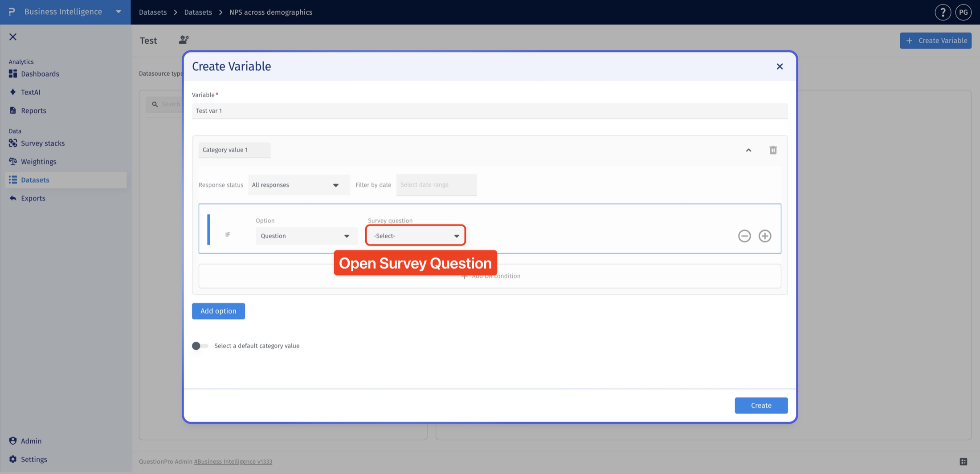Open the Business Intelligence v1333 link
This screenshot has height=474, width=980.
tap(233, 462)
